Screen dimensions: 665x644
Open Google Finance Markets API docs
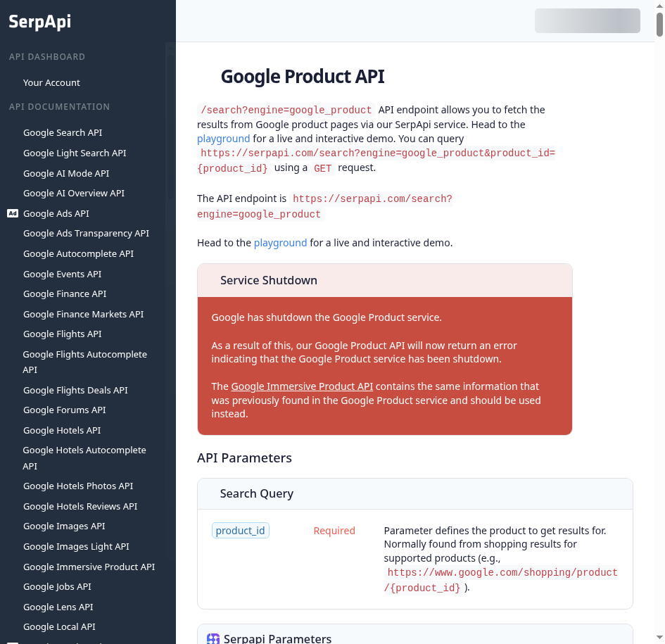(84, 315)
